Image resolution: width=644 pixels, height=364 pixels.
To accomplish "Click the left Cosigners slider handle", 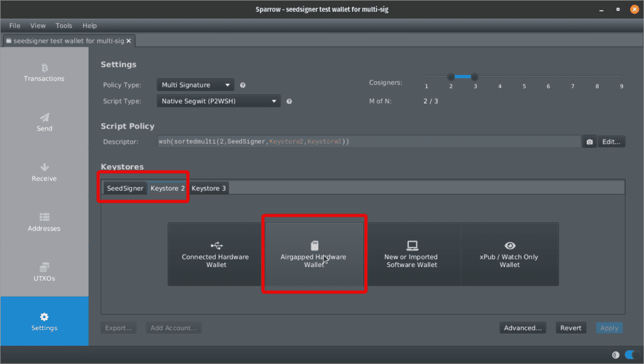I will click(451, 77).
